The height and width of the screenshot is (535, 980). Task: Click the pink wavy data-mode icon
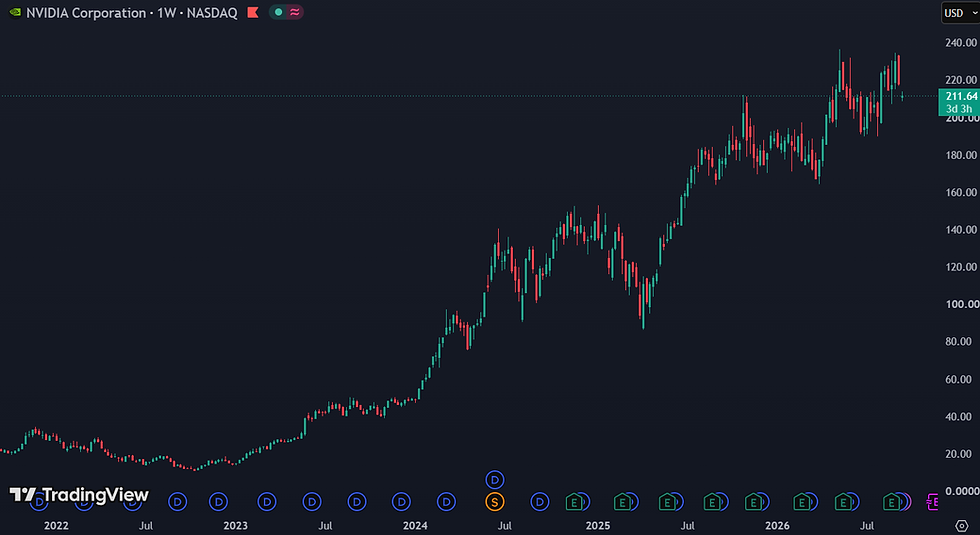point(294,12)
